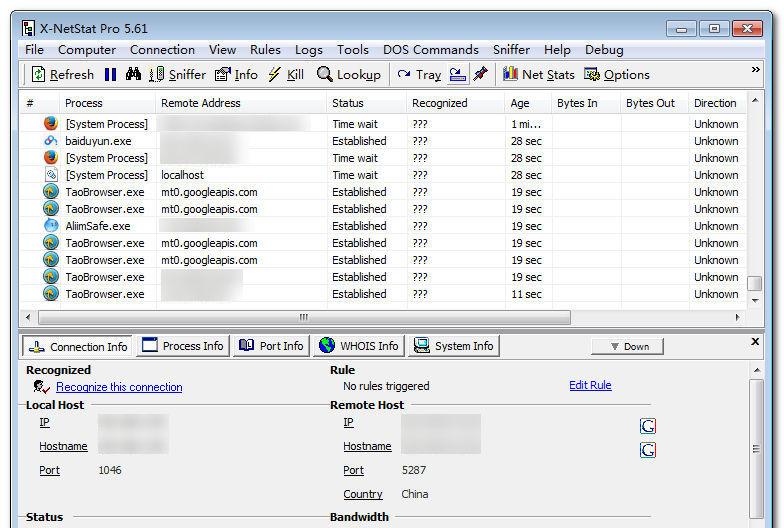Viewport: 784px width, 528px height.
Task: Open the Logs menu
Action: click(x=308, y=50)
